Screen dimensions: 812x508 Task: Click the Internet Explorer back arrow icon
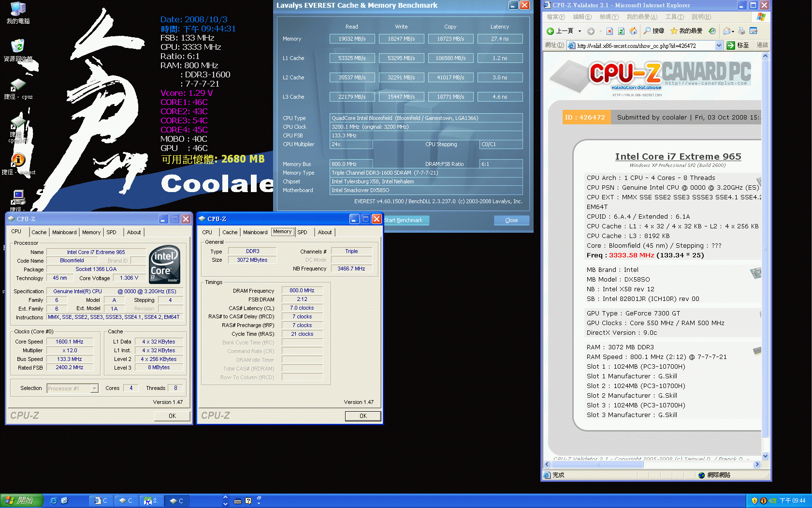click(x=551, y=31)
